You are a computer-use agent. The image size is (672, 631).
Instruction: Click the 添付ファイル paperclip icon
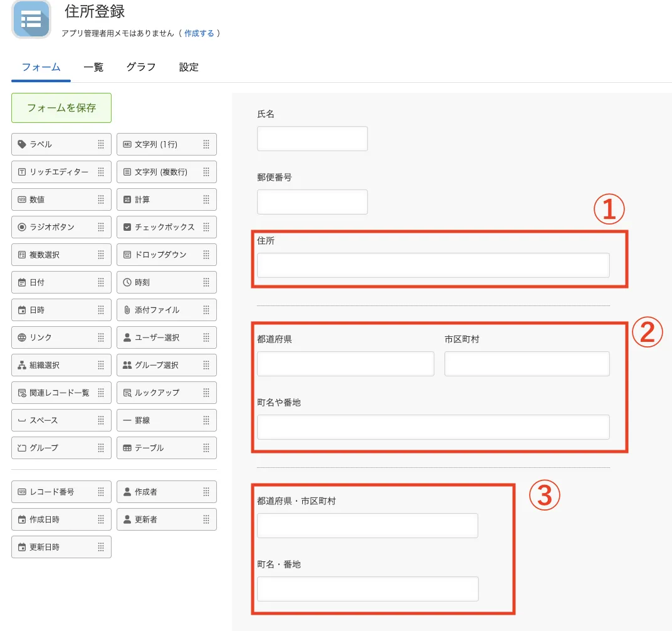tap(127, 310)
